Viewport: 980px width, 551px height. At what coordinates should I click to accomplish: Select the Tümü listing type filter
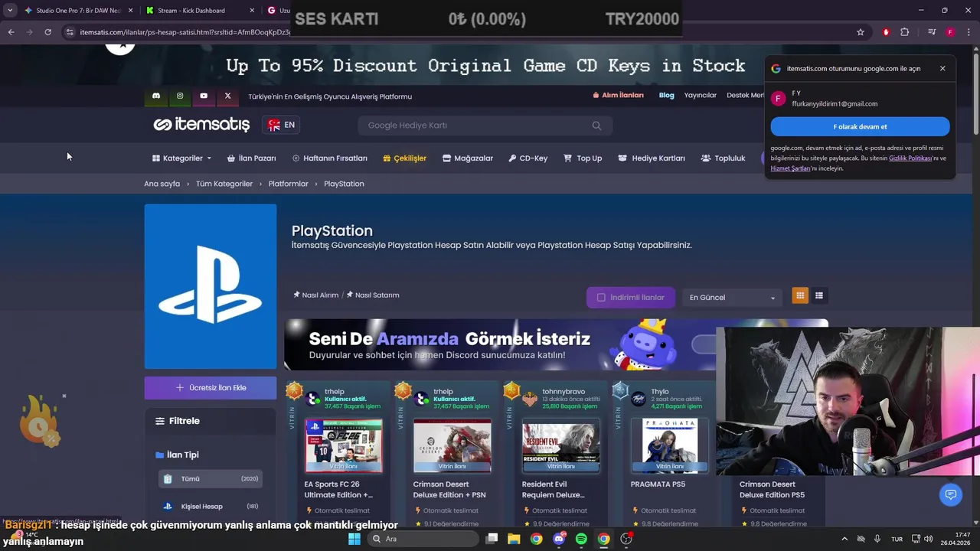[x=211, y=479]
